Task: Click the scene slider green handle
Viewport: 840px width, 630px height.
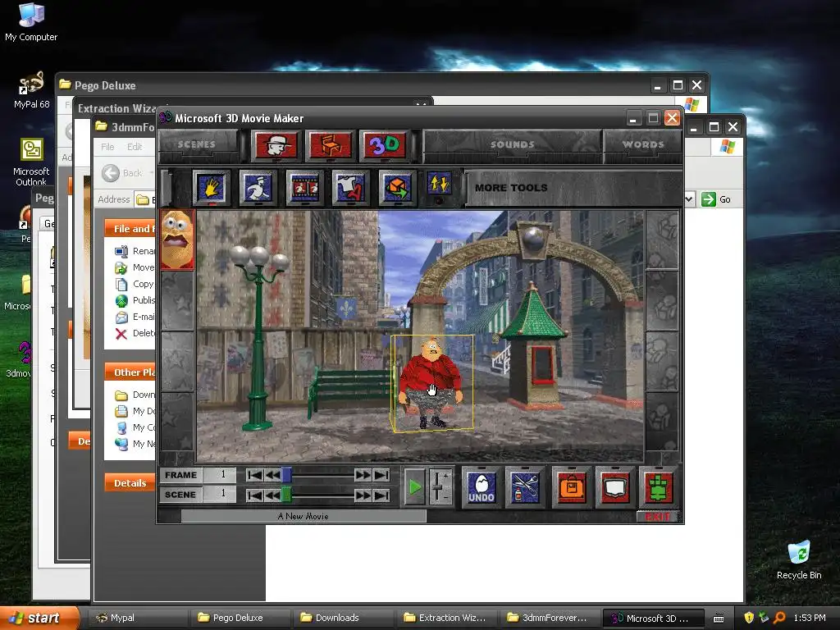Action: click(x=287, y=495)
